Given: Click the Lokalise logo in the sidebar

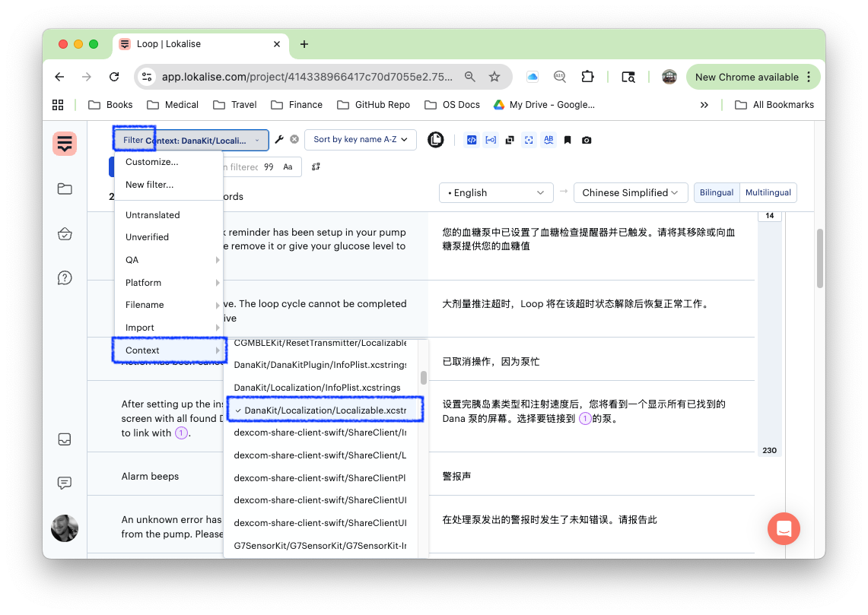Looking at the screenshot, I should 65,143.
